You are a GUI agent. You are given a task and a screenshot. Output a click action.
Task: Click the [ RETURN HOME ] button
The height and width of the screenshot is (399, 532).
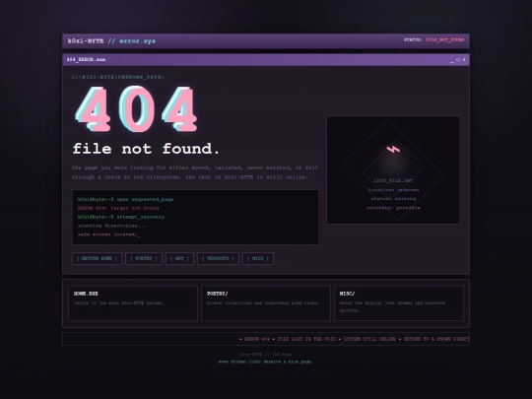(97, 258)
